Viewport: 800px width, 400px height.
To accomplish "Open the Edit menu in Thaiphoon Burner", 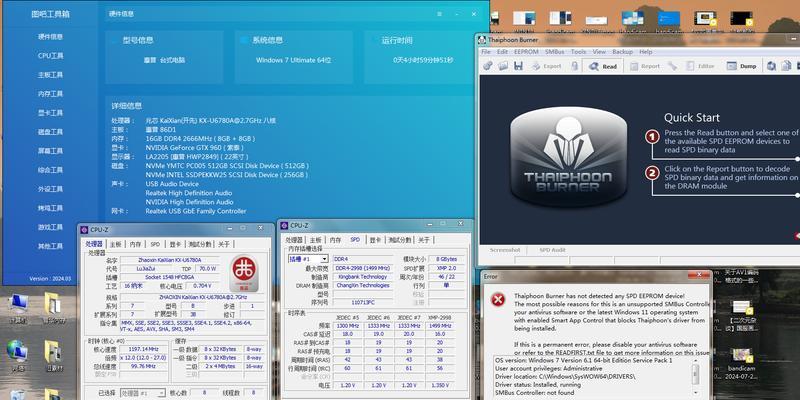I will pos(503,52).
